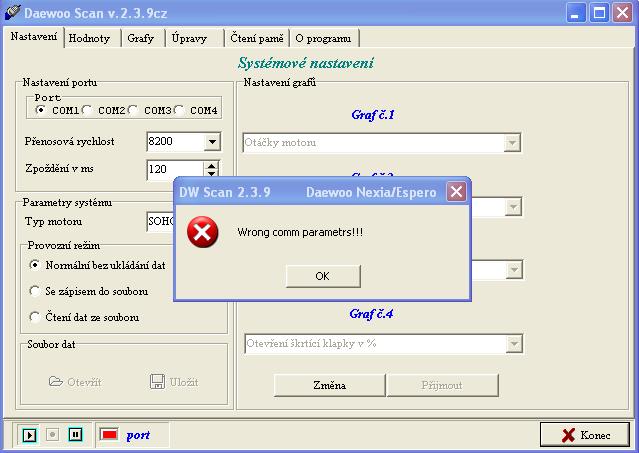The width and height of the screenshot is (639, 453).
Task: Click the Zpoždění v ms value field
Action: [x=175, y=169]
